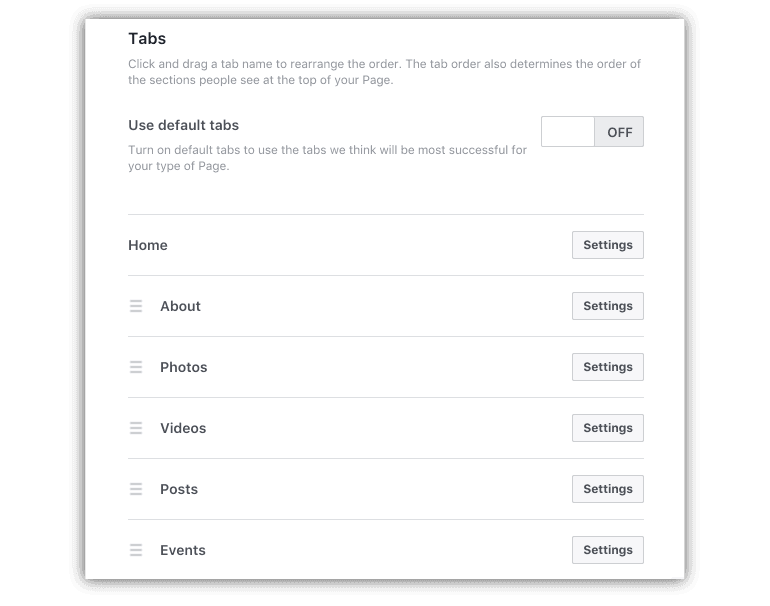Click the drag handle beside Events
770x606 pixels.
click(x=136, y=550)
